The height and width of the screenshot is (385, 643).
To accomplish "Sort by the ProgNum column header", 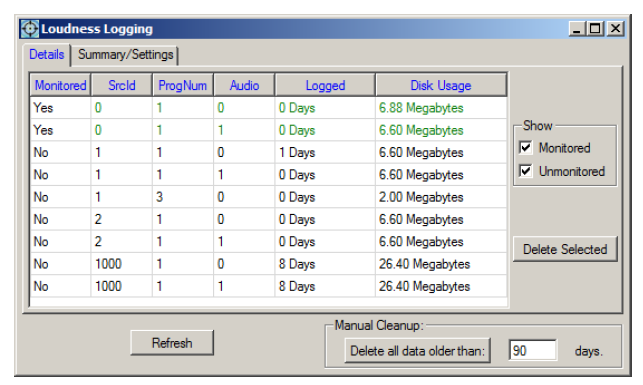I will click(x=183, y=85).
